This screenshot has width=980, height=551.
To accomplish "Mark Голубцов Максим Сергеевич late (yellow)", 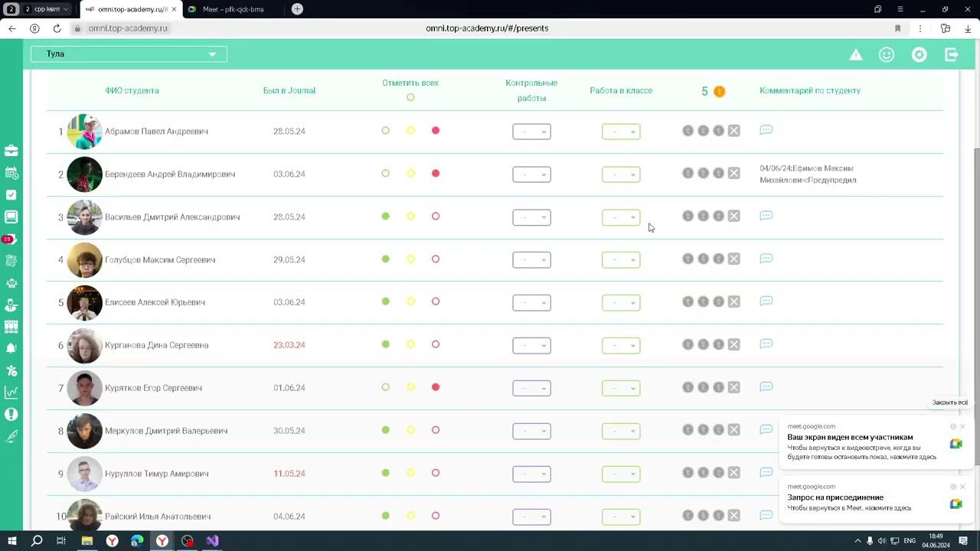I will pyautogui.click(x=410, y=259).
